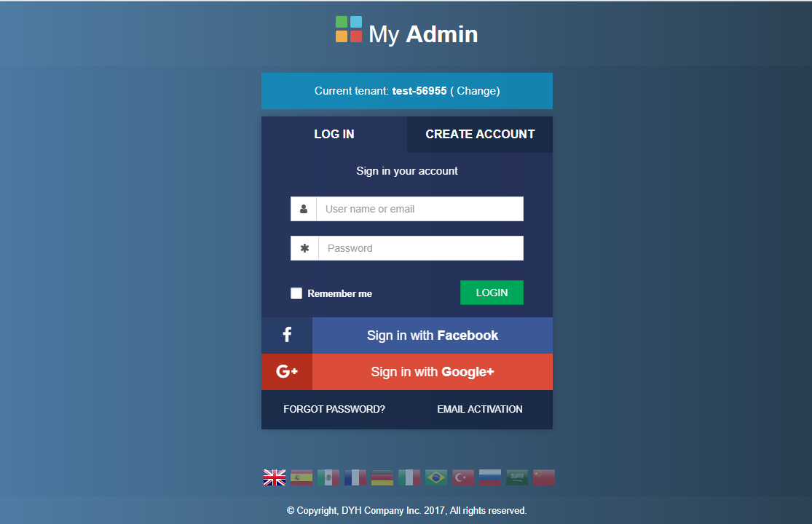
Task: Click Change next to current tenant
Action: click(x=476, y=91)
